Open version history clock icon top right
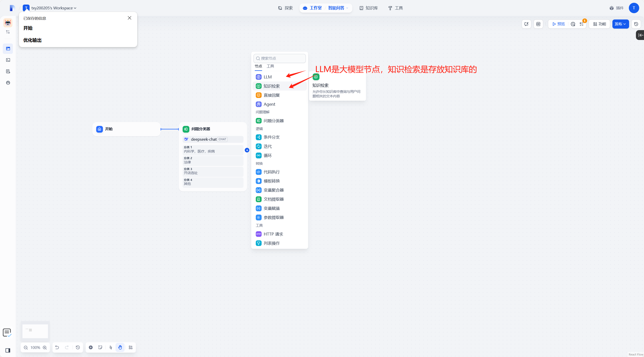644x357 pixels. [636, 24]
